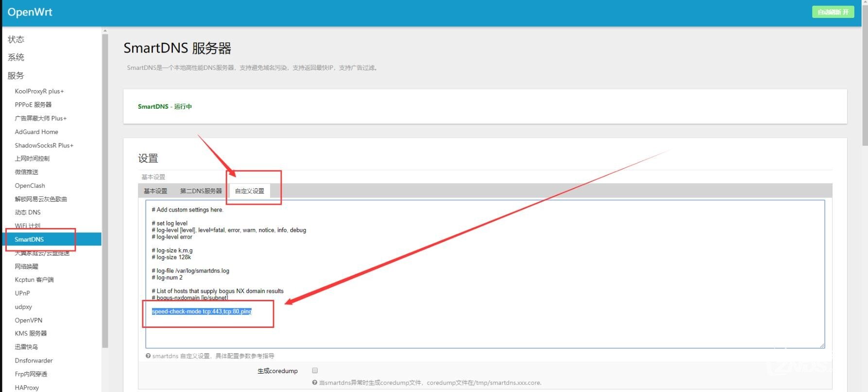Open KoolProxyR plus+ in sidebar

(39, 91)
